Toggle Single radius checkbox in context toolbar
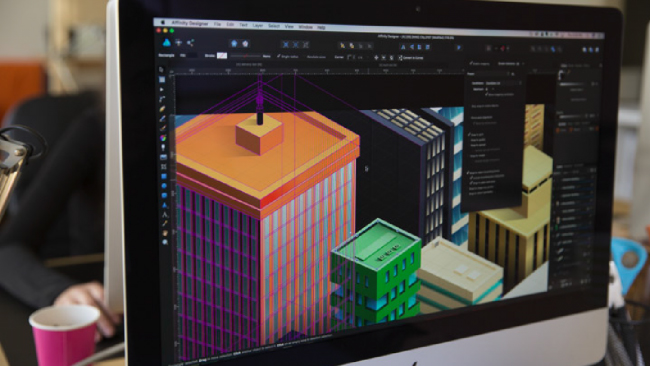This screenshot has width=650, height=366. [288, 56]
